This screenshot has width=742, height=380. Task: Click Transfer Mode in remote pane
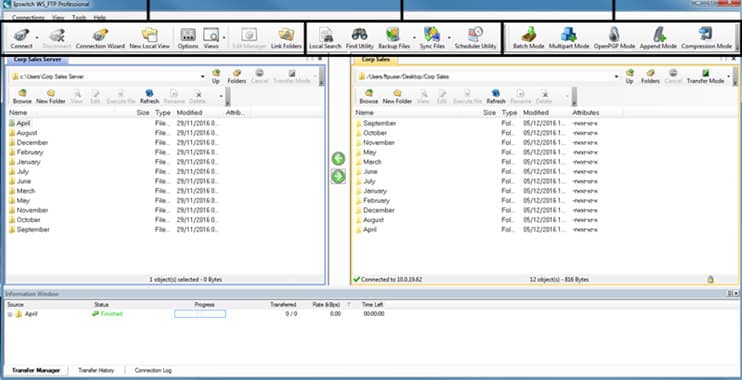(x=705, y=76)
